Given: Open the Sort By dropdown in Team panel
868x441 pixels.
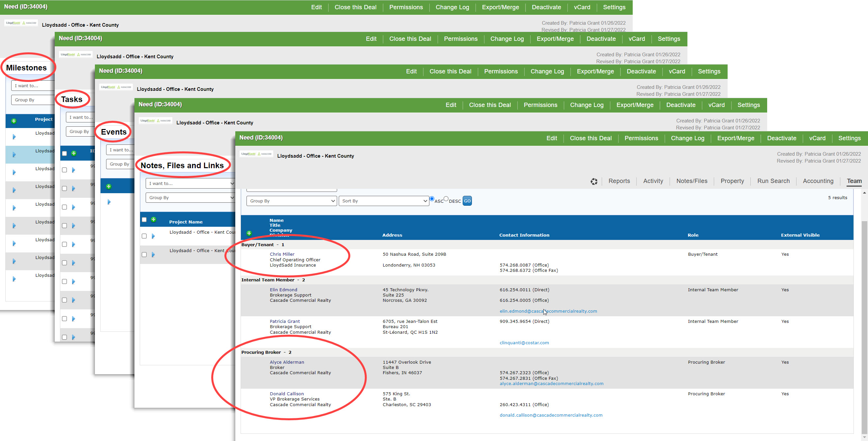Looking at the screenshot, I should (384, 201).
